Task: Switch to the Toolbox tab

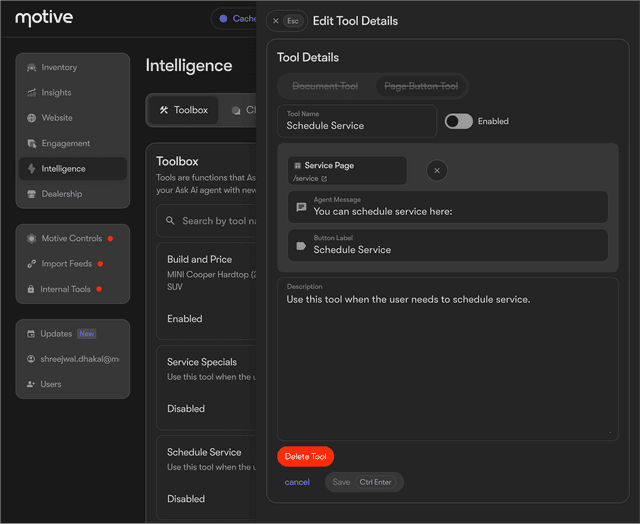Action: (184, 110)
